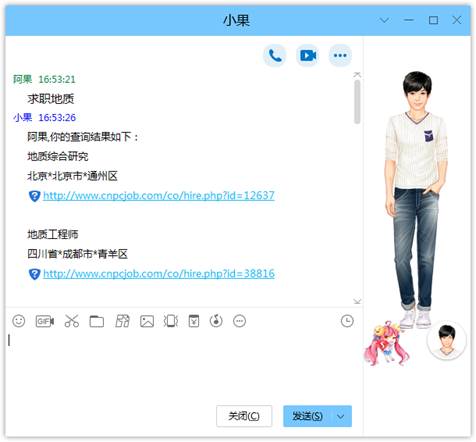
Task: Open the red packet icon
Action: pos(194,321)
